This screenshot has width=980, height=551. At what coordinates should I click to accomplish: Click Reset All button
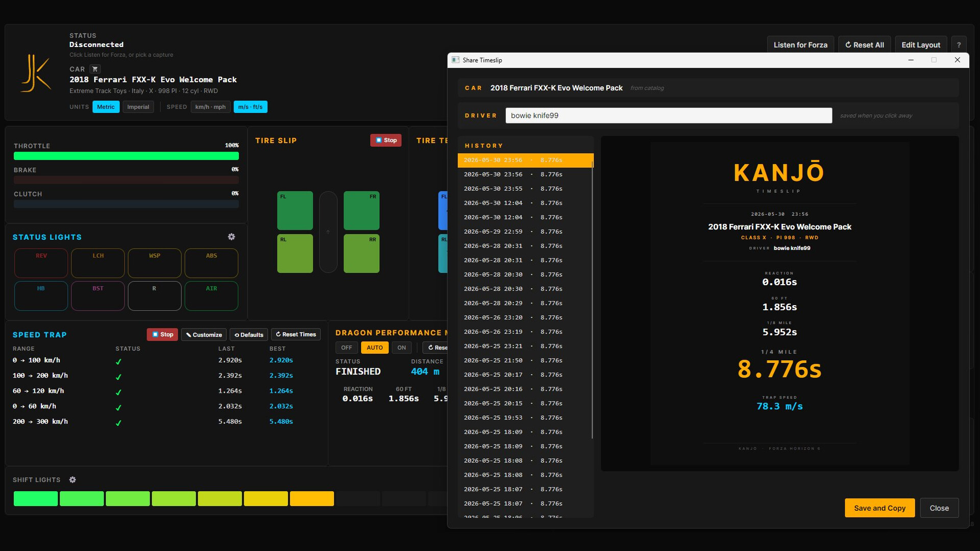click(865, 45)
